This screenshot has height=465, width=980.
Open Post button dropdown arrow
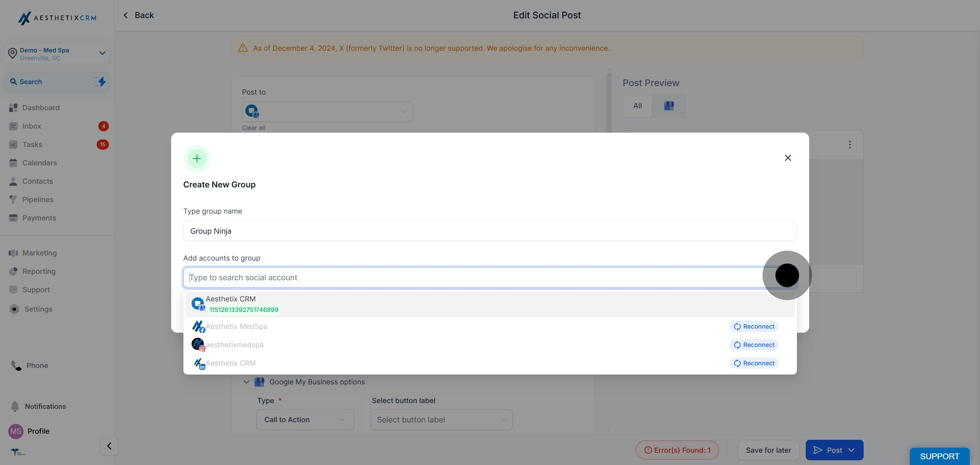click(x=851, y=450)
